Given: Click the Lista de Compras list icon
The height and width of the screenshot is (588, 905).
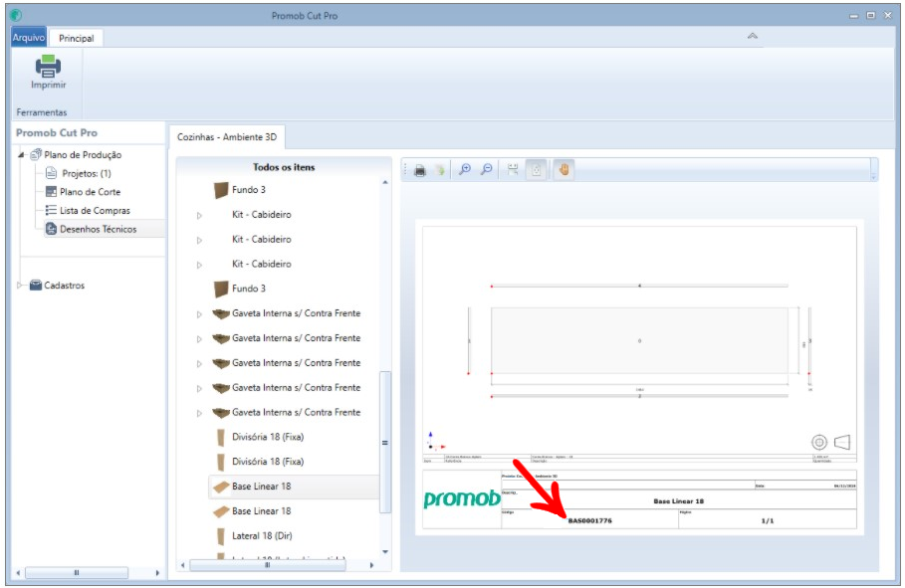Looking at the screenshot, I should point(51,210).
